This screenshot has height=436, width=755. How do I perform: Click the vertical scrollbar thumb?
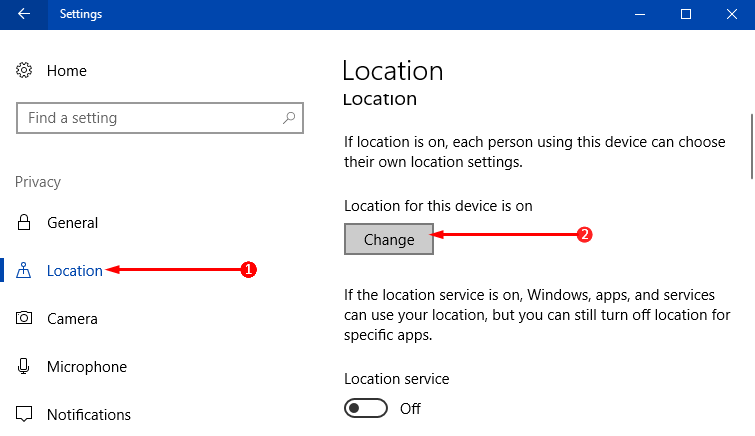click(x=752, y=146)
